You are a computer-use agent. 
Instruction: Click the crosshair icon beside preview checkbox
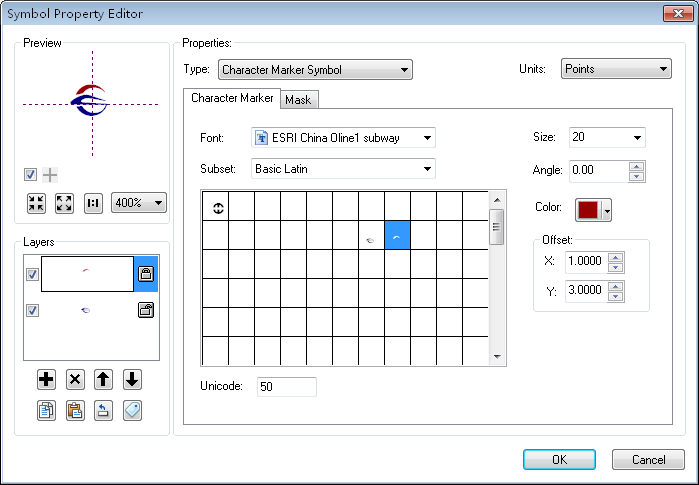pyautogui.click(x=50, y=175)
